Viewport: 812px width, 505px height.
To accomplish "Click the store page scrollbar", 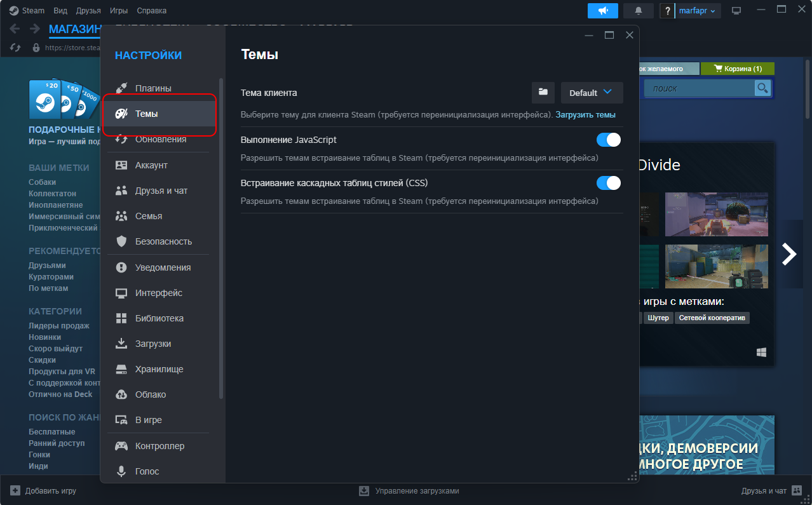I will [807, 89].
